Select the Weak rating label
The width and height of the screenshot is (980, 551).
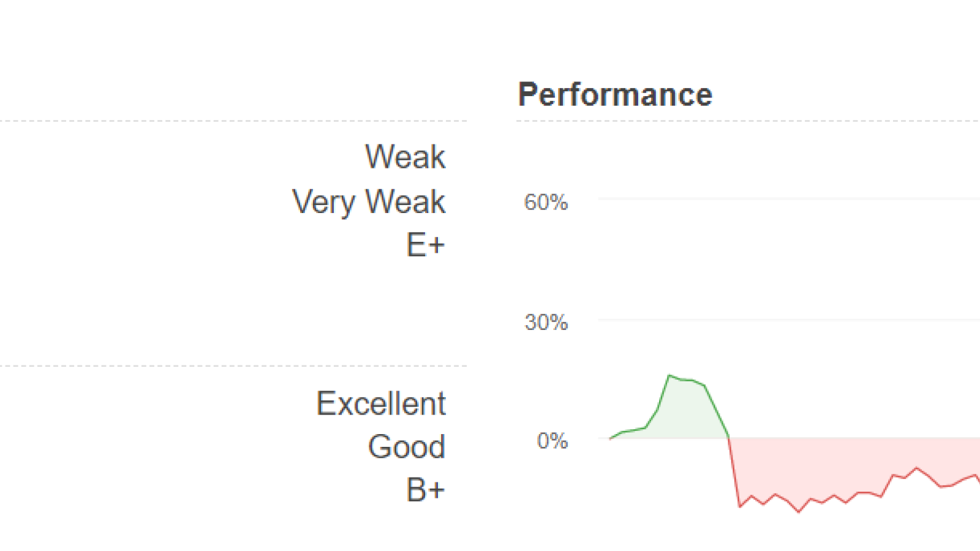405,157
